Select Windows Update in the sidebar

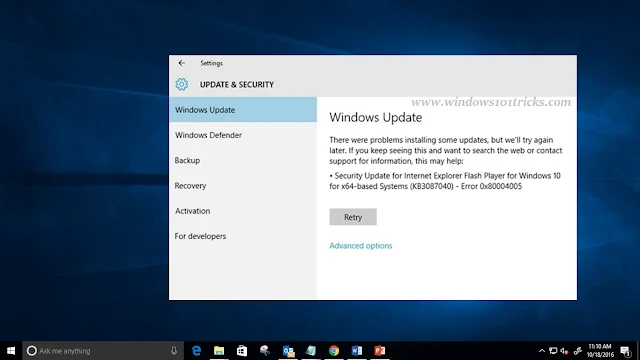point(243,109)
